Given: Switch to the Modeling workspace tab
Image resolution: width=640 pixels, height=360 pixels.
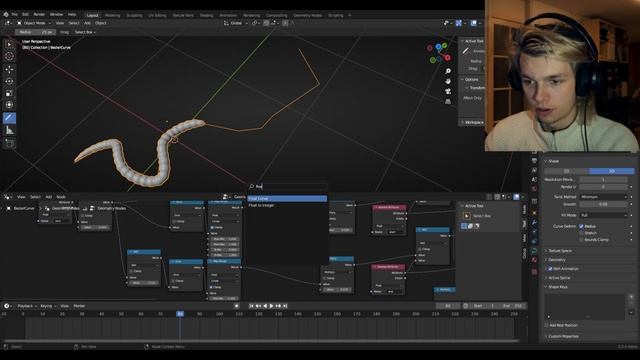Looking at the screenshot, I should coord(112,15).
